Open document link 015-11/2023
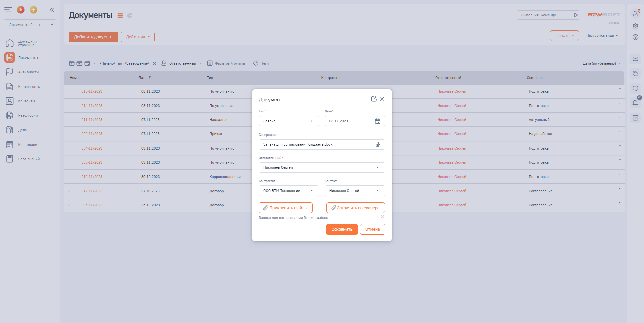The image size is (644, 323). point(92,91)
